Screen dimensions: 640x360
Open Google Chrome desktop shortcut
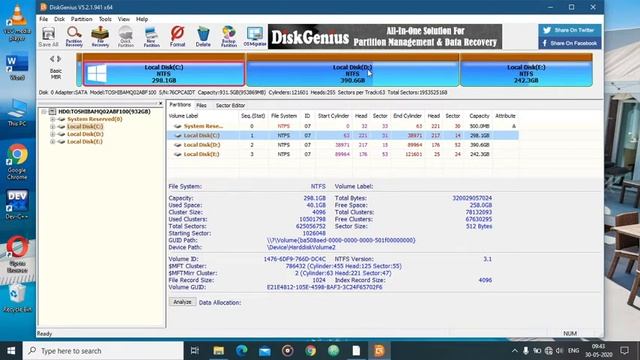pyautogui.click(x=17, y=162)
